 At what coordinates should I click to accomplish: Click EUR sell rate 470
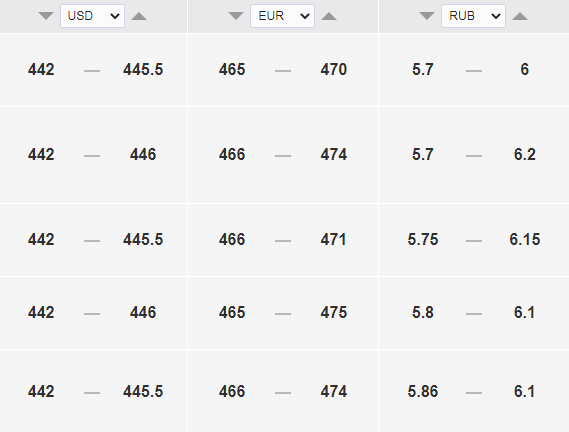click(x=334, y=69)
